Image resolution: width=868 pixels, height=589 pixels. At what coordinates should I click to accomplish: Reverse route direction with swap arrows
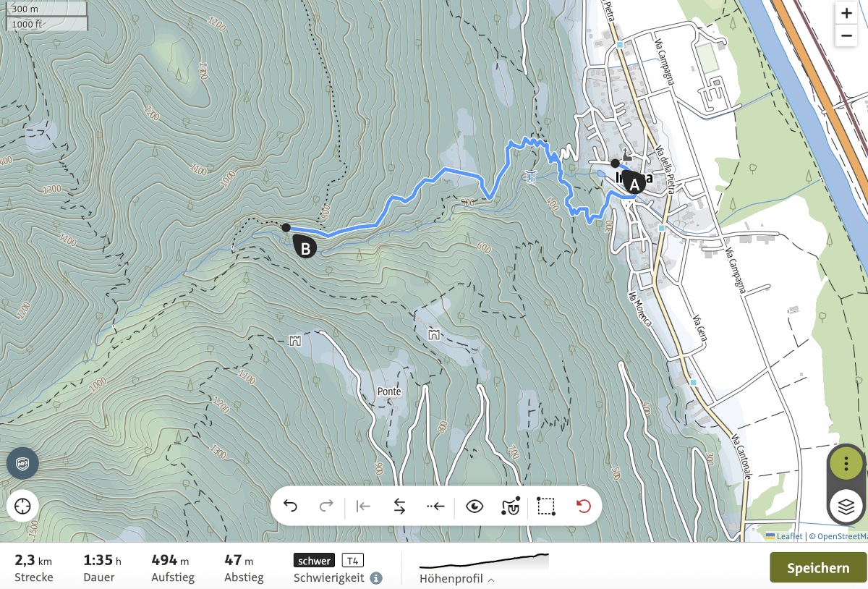click(399, 506)
